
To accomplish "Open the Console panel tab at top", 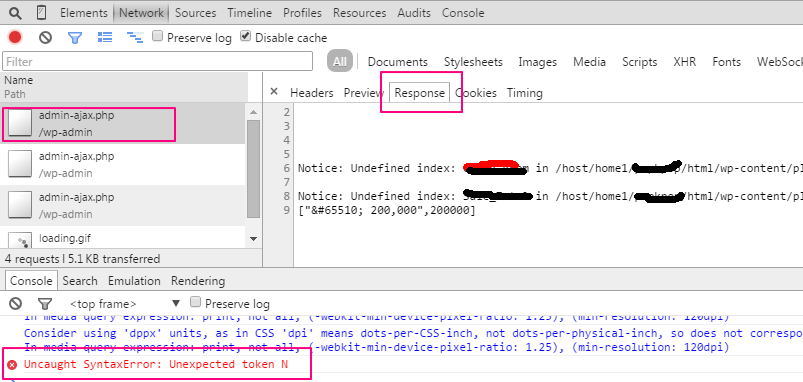I will [x=463, y=13].
